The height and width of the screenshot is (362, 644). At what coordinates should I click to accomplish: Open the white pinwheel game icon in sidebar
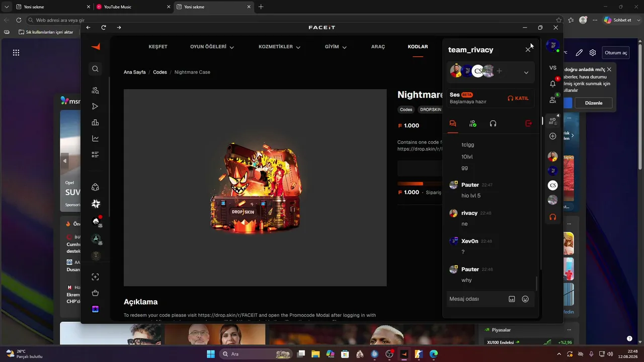click(x=96, y=204)
